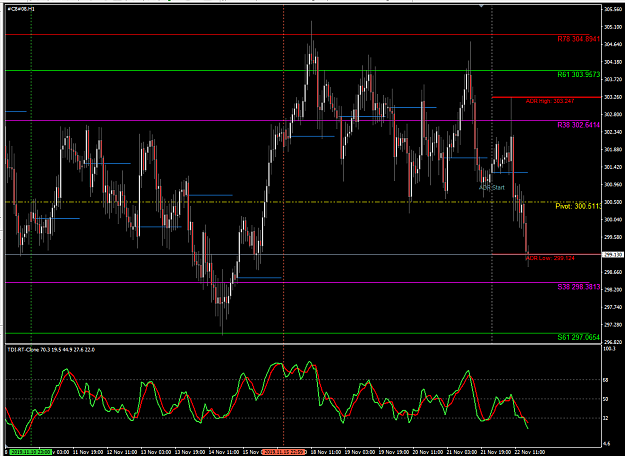This screenshot has width=625, height=456.
Task: Click the symbol name label in chart corner
Action: (x=21, y=9)
